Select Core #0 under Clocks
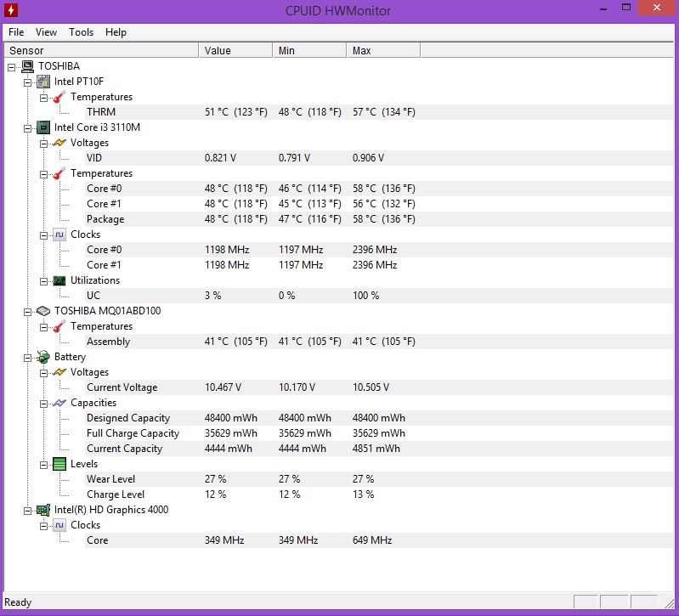This screenshot has width=679, height=616. (379, 250)
